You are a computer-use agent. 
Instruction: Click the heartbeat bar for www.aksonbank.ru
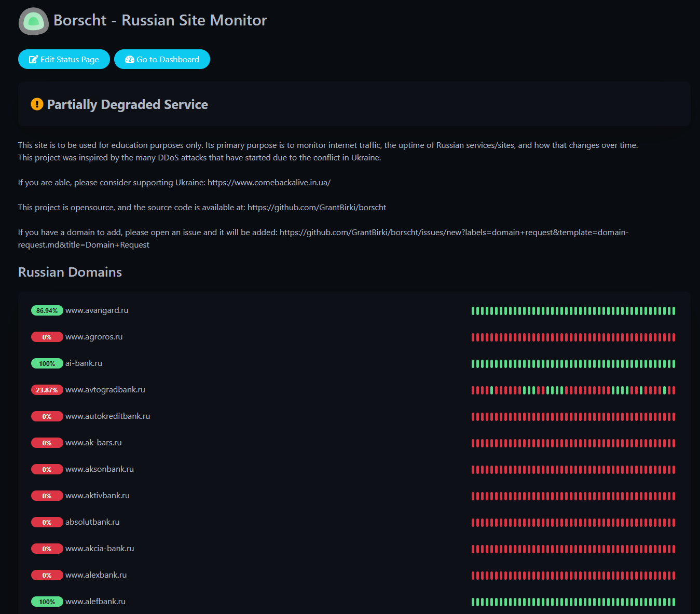pos(573,470)
